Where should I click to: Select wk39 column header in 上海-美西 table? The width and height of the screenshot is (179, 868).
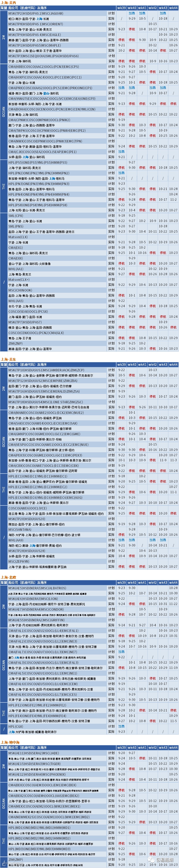point(122,8)
